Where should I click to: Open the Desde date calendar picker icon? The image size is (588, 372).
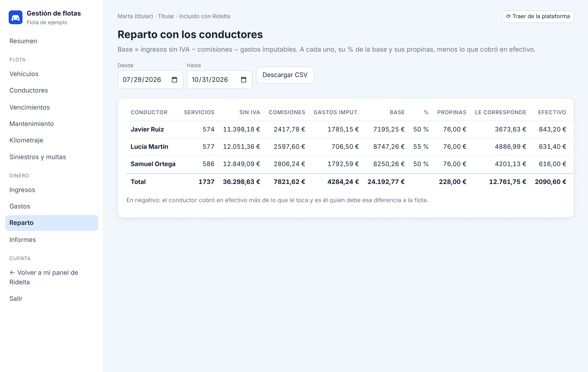(174, 80)
